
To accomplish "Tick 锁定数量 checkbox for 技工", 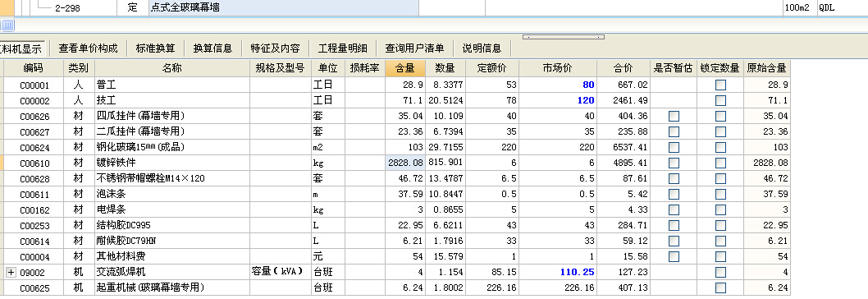I will [x=720, y=101].
